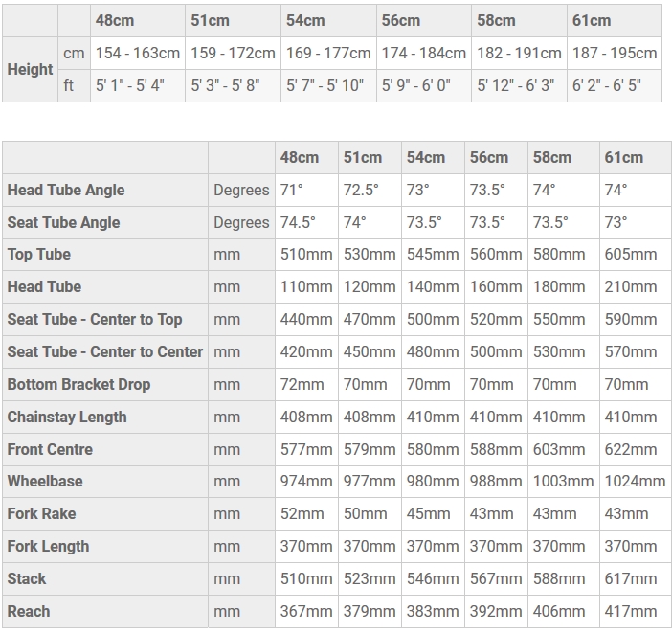The width and height of the screenshot is (672, 633).
Task: Click the Reach 417mm value
Action: click(631, 612)
